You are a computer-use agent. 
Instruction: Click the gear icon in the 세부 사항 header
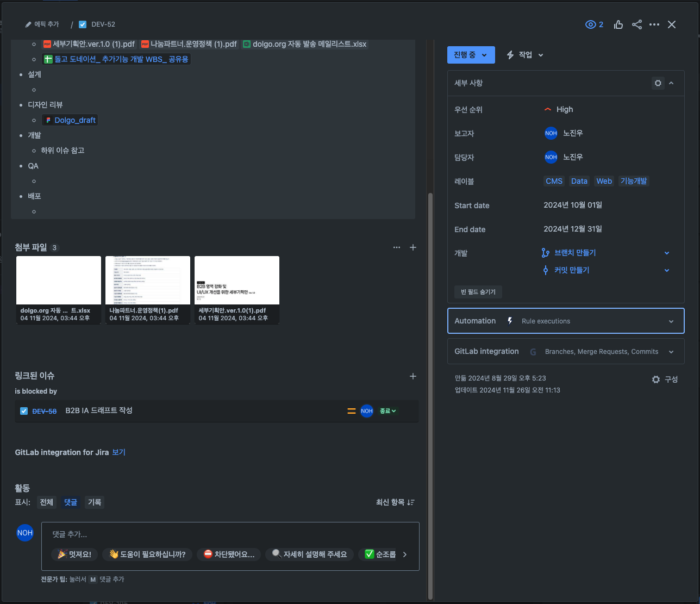658,83
